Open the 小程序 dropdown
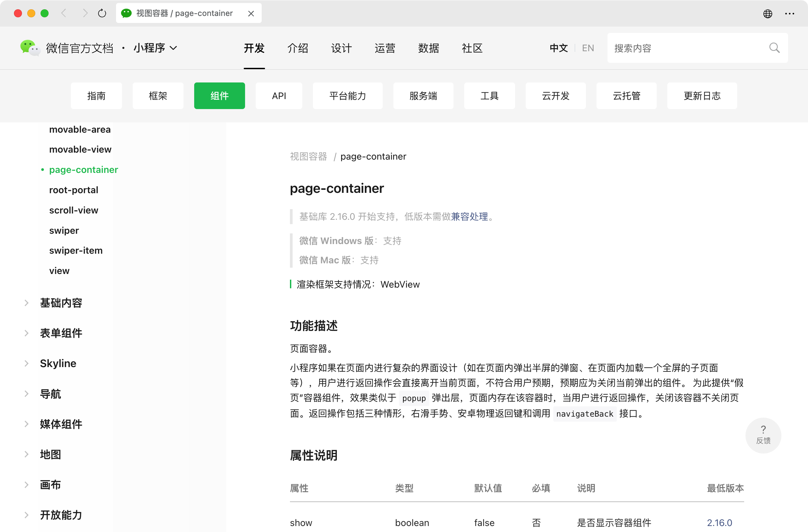 [x=155, y=48]
